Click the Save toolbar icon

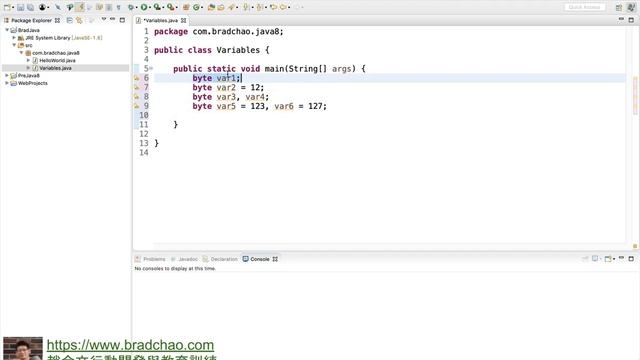pos(20,7)
